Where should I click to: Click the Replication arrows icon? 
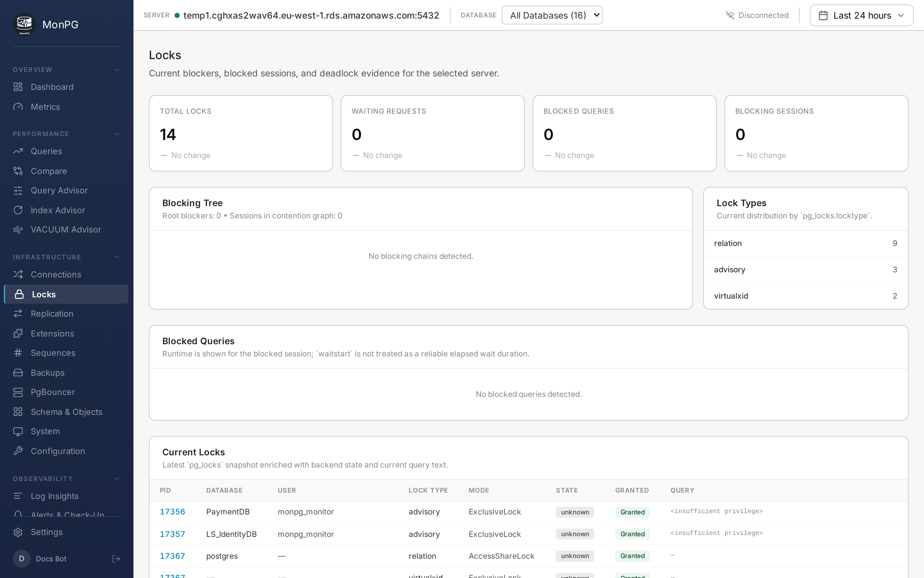pos(18,313)
